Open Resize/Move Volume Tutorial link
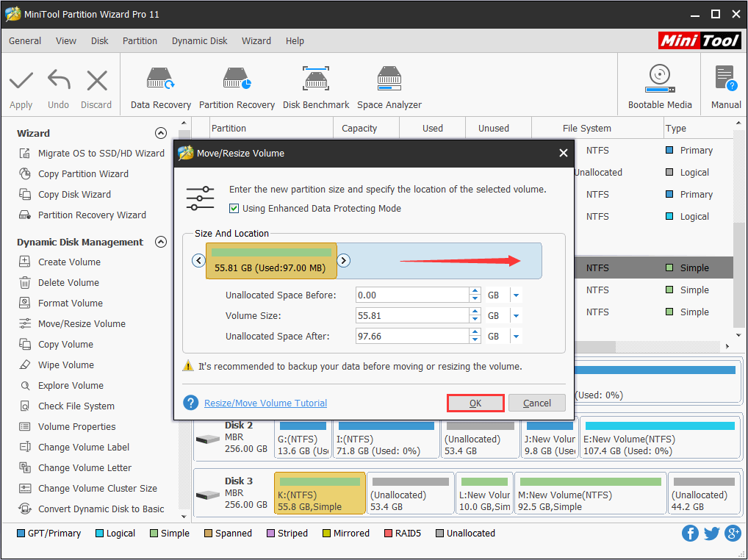The image size is (748, 560). 265,403
